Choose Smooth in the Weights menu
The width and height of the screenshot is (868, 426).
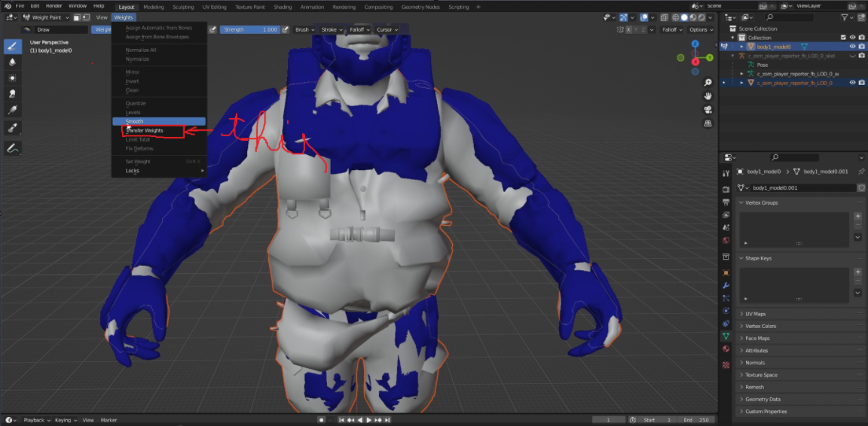coord(159,121)
